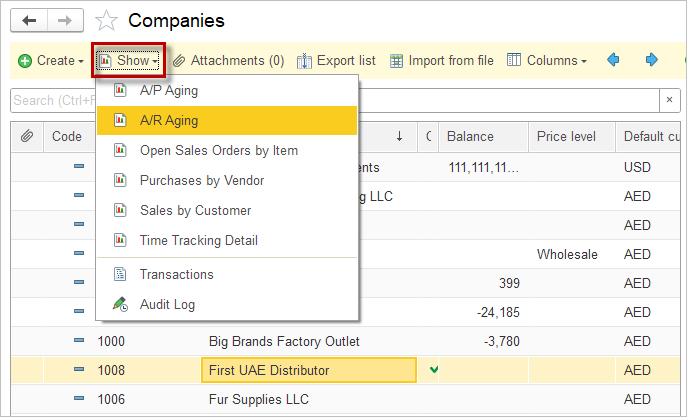Click the paperclip attachment column header
The image size is (687, 417).
[x=27, y=137]
